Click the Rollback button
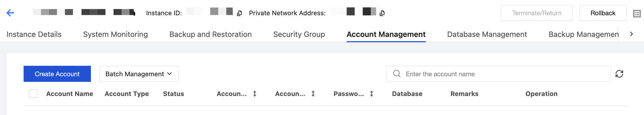Viewport: 644px width, 115px height. (603, 13)
